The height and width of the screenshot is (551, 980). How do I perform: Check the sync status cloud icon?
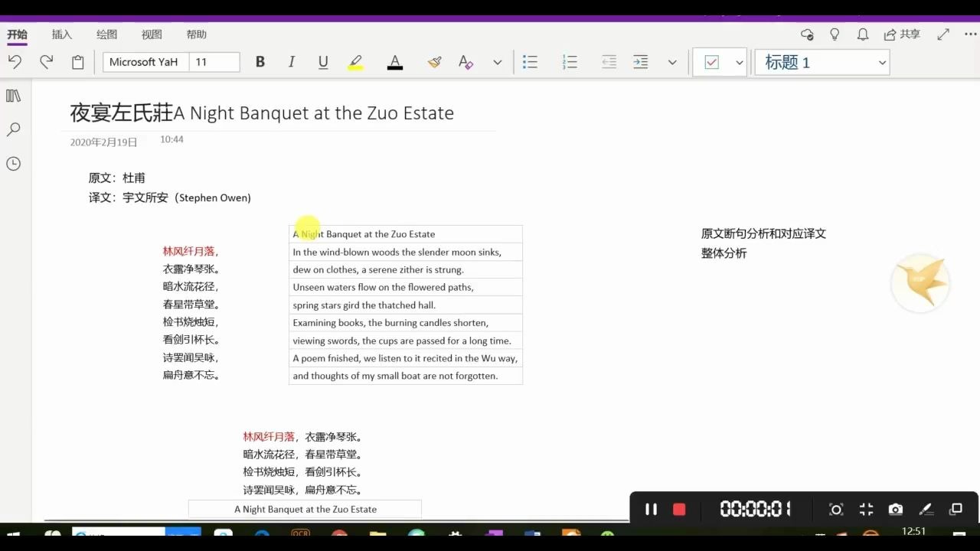(x=807, y=34)
